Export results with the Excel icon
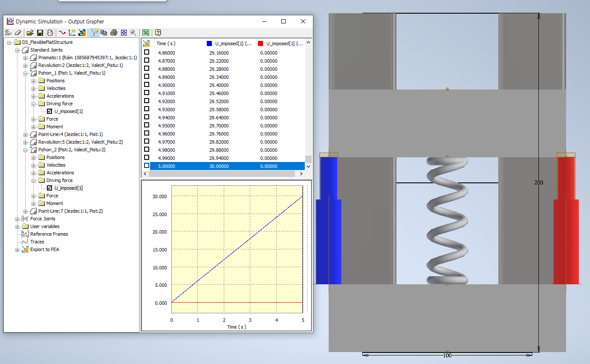Viewport: 590px width, 364px height. click(x=146, y=32)
